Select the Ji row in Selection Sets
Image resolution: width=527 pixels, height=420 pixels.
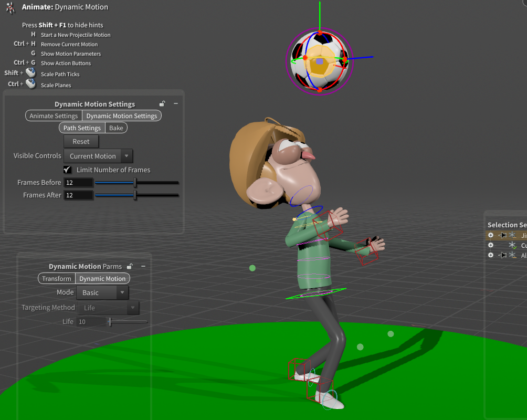tap(507, 235)
